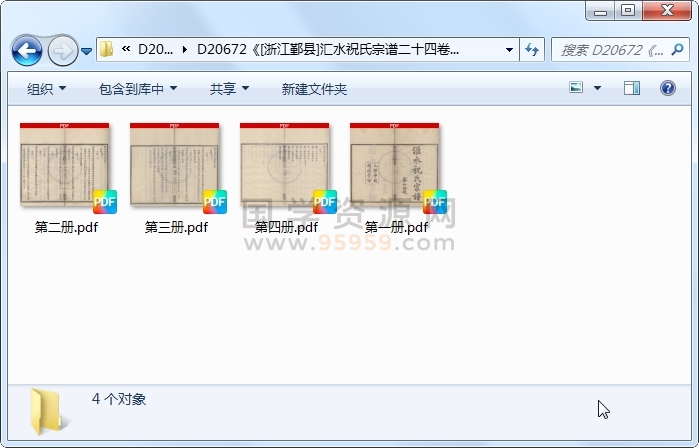Maximize the Explorer window
Image resolution: width=699 pixels, height=448 pixels.
(x=628, y=11)
